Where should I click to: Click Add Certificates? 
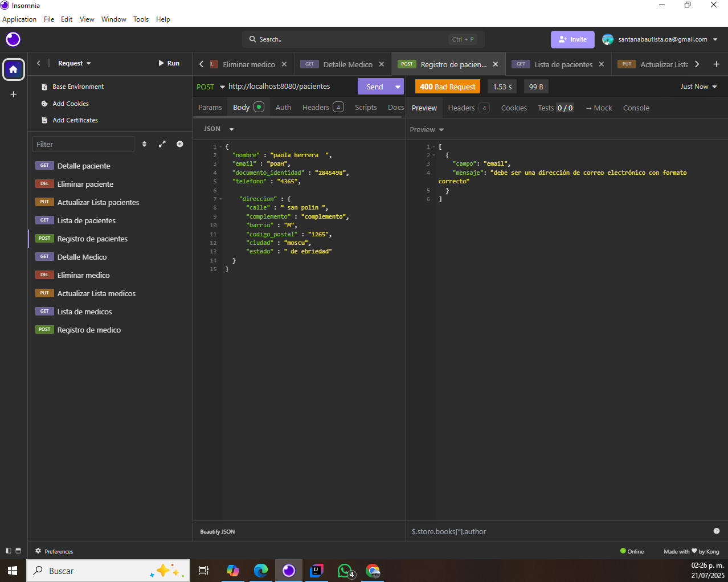[69, 120]
